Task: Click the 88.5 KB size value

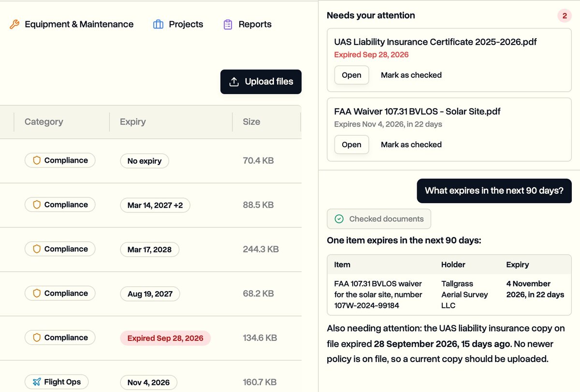Action: [x=258, y=205]
